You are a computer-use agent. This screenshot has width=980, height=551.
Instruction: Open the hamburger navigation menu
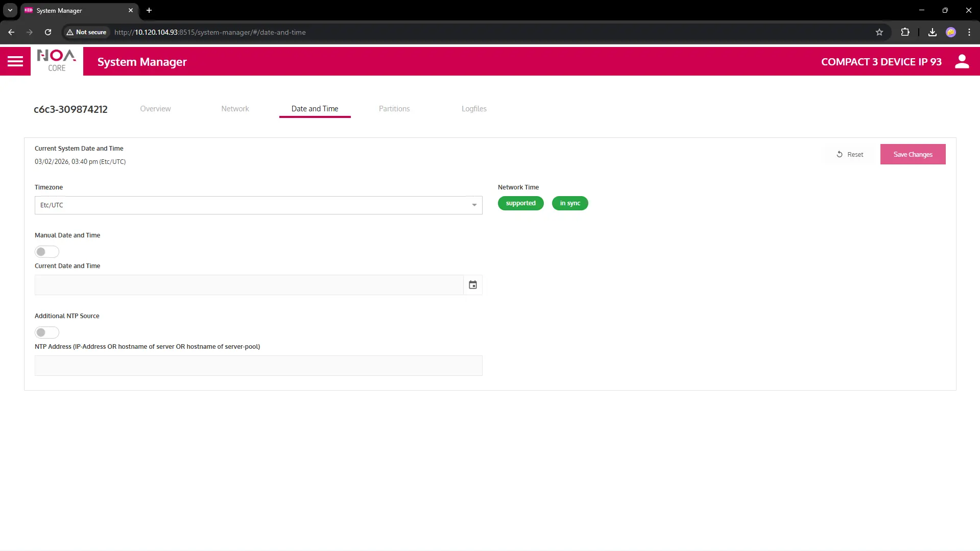pos(15,62)
